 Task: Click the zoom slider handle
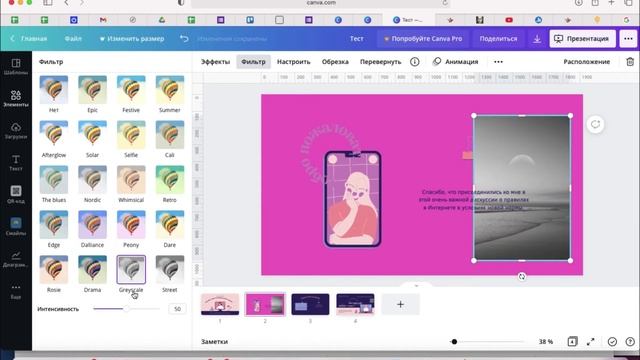[x=454, y=342]
